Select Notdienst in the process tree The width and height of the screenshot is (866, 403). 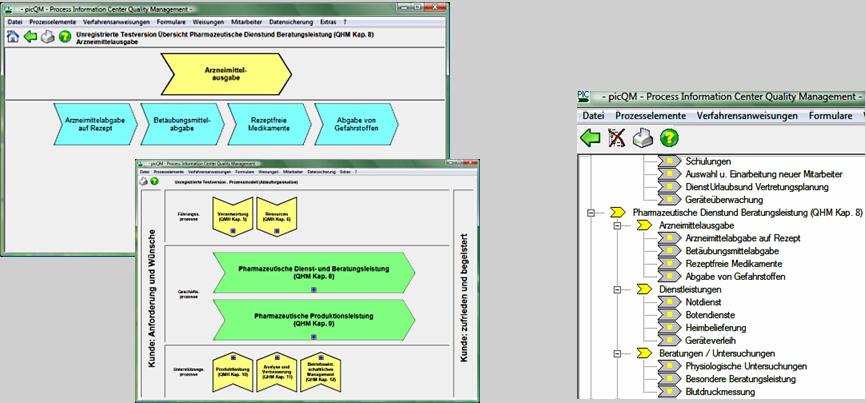click(x=703, y=302)
